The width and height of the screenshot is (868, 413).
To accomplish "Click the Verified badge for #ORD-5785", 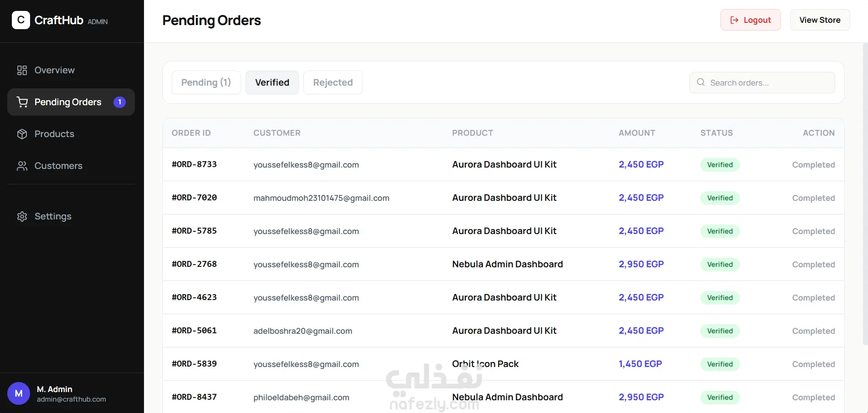I will (720, 231).
